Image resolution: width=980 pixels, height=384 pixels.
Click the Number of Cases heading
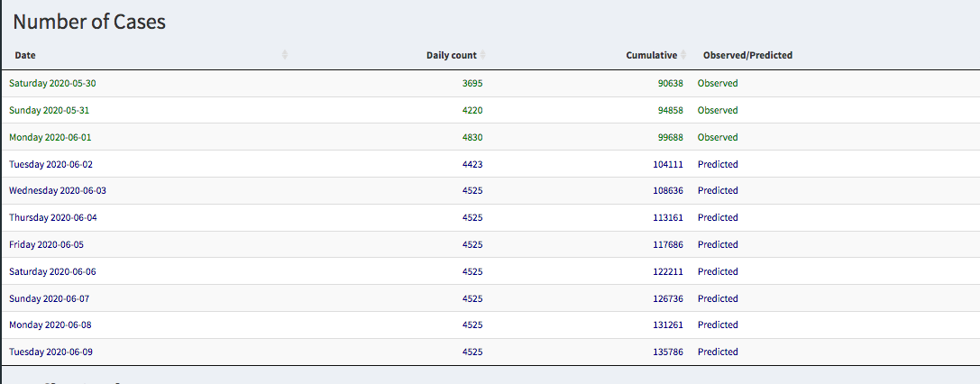click(x=89, y=23)
